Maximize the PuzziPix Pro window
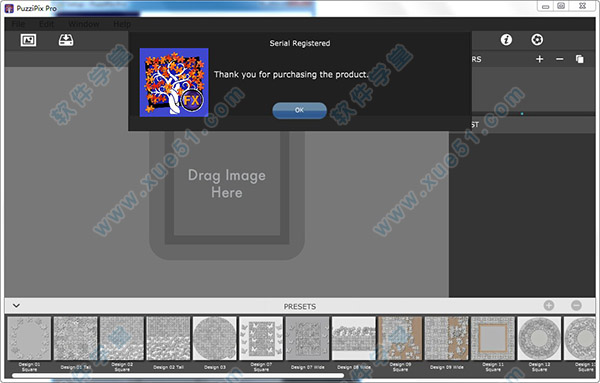 pyautogui.click(x=561, y=6)
